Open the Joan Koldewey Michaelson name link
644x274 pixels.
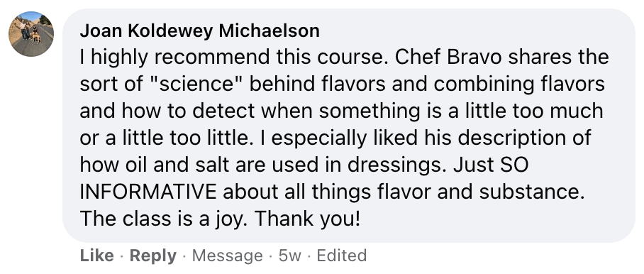[199, 31]
